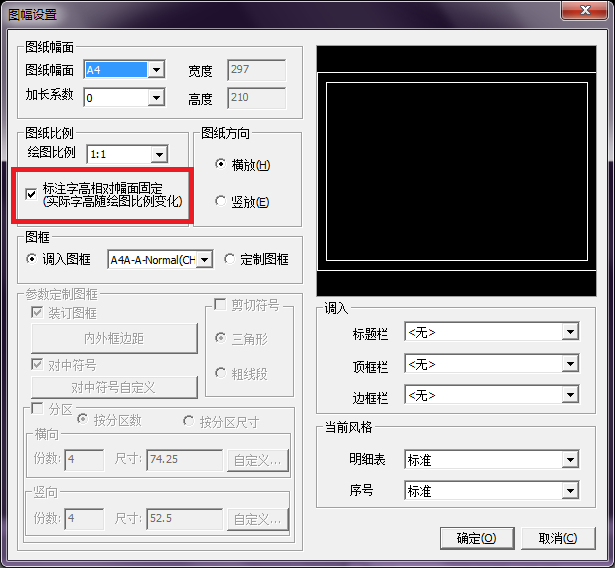
Task: Select 竖放(E) orientation radio button
Action: (x=220, y=201)
